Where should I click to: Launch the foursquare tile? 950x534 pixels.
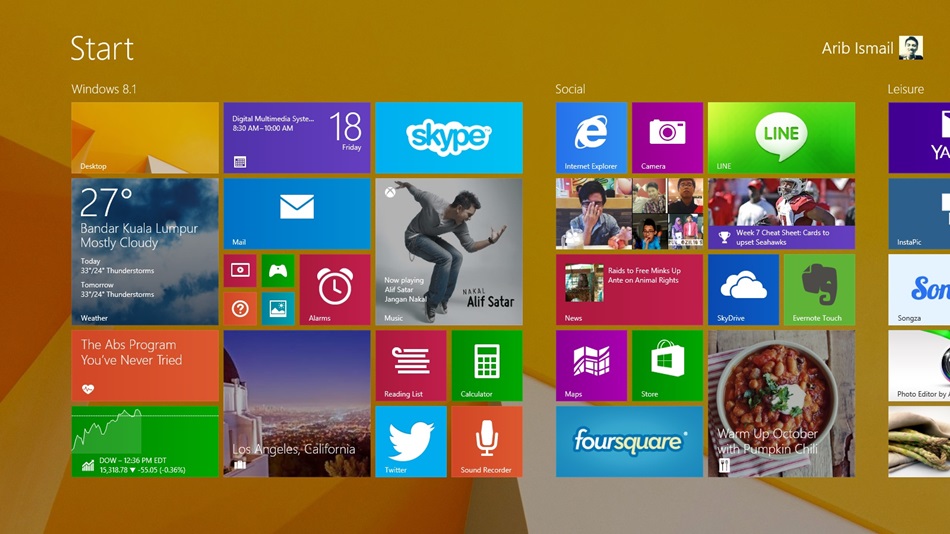(x=629, y=441)
